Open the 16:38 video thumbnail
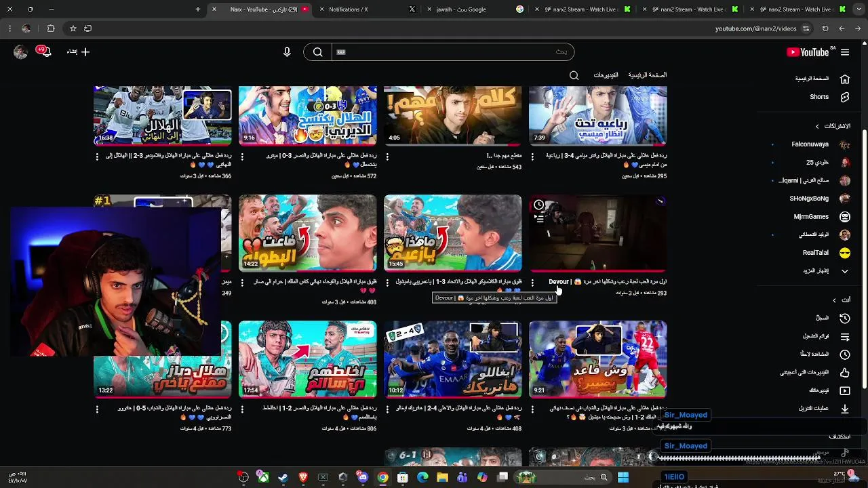Screen dimensions: 868x488 162,115
